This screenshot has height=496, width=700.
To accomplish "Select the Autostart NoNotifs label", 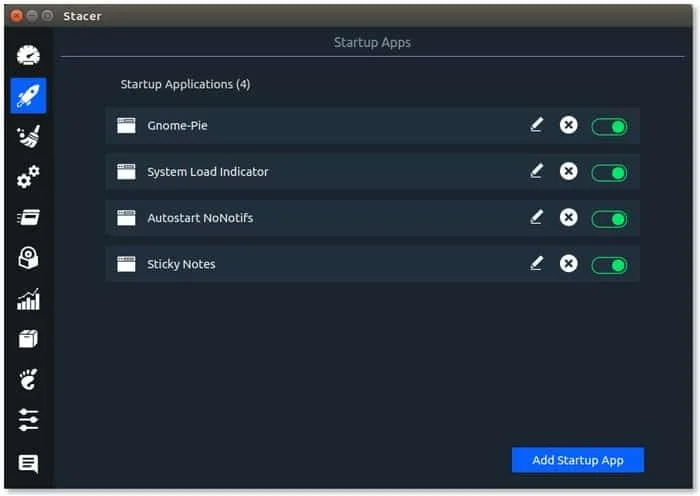I will pyautogui.click(x=200, y=218).
